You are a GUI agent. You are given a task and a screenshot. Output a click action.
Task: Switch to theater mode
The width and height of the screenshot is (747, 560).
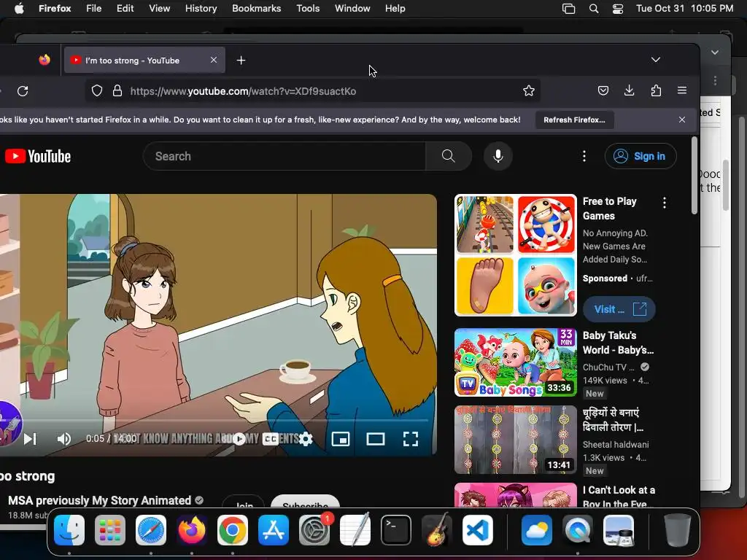(376, 438)
